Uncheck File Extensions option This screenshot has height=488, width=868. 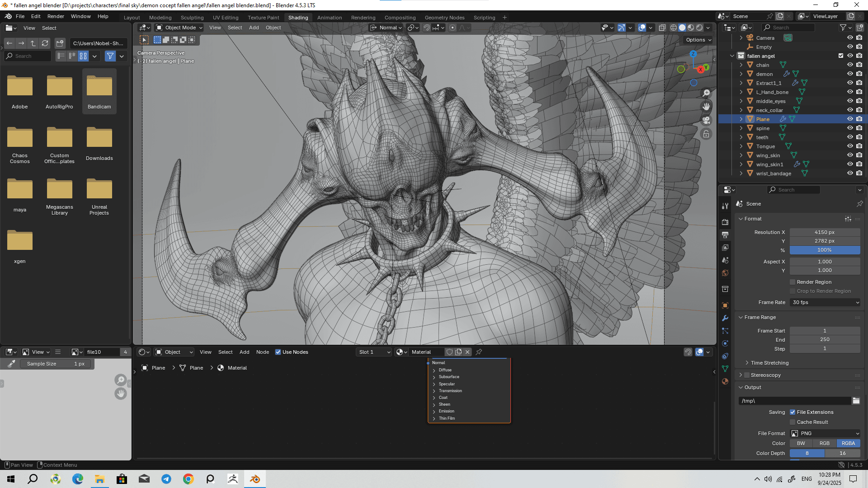pos(793,412)
